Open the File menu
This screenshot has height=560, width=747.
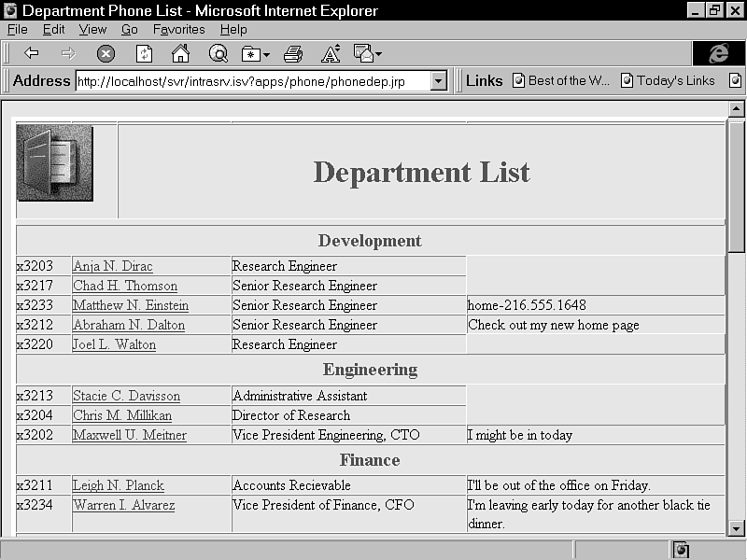17,30
